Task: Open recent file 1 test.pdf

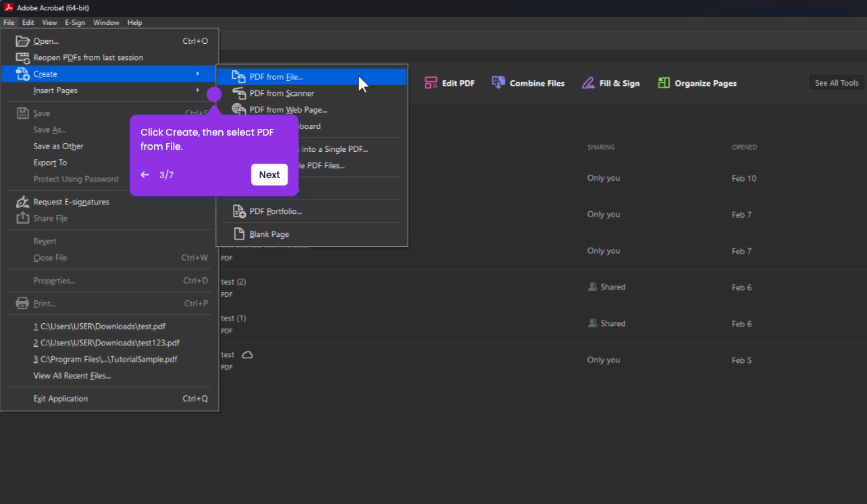Action: click(x=99, y=326)
